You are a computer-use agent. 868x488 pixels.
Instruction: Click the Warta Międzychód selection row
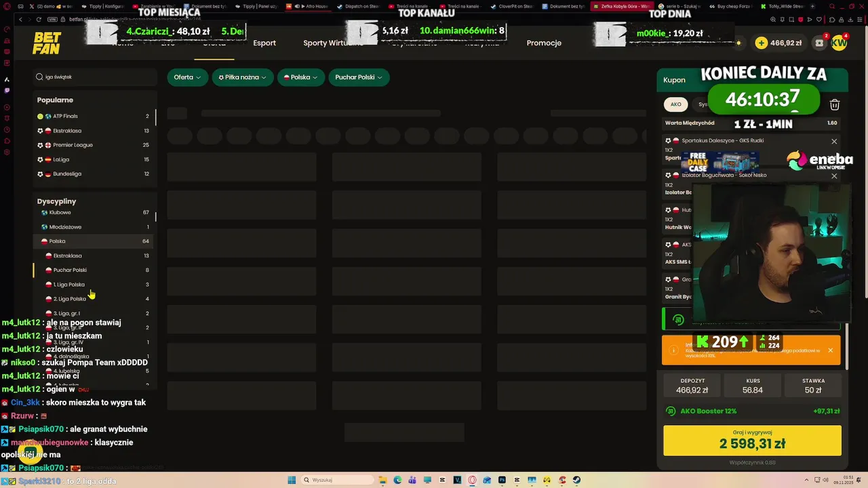(752, 123)
